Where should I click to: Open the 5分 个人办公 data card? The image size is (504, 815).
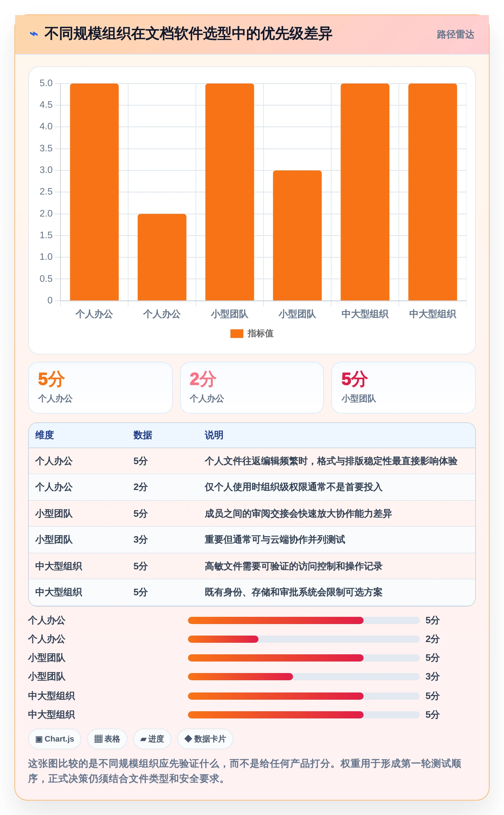point(100,388)
